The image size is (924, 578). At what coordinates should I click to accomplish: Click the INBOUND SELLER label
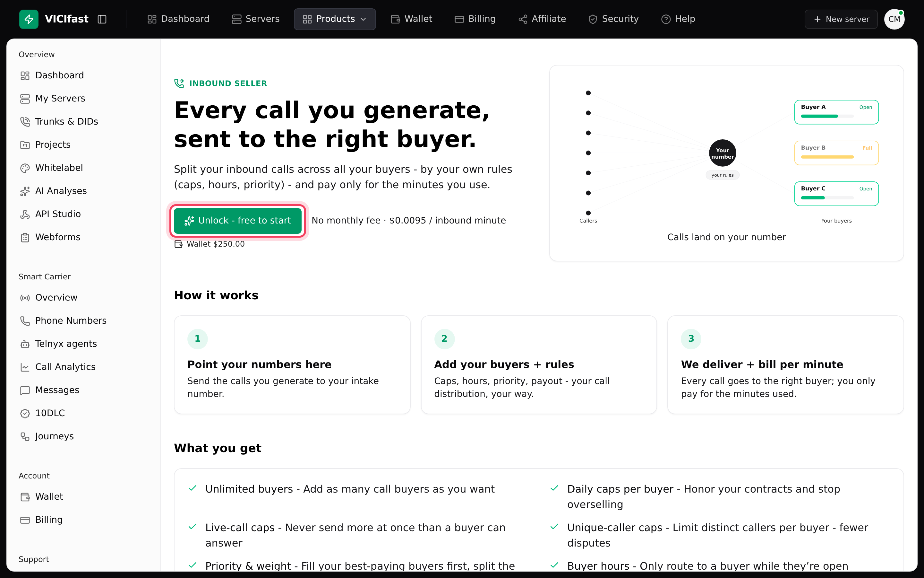pos(228,83)
